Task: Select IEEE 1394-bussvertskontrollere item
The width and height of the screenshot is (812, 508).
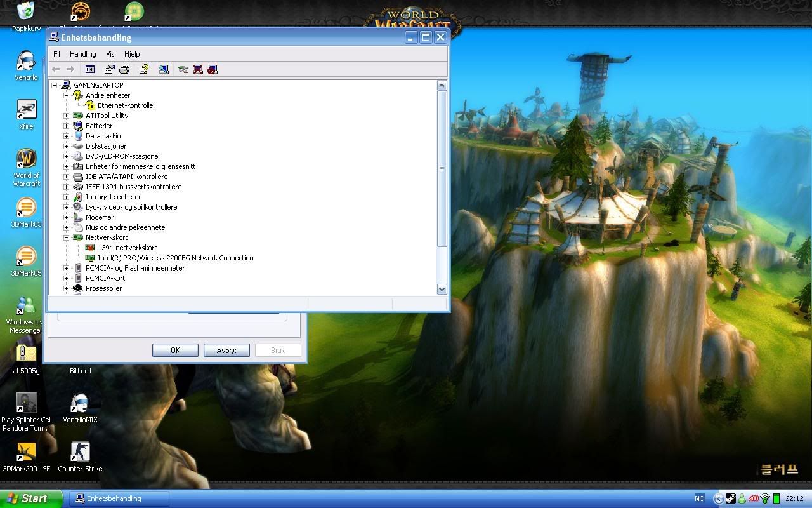Action: (x=133, y=187)
